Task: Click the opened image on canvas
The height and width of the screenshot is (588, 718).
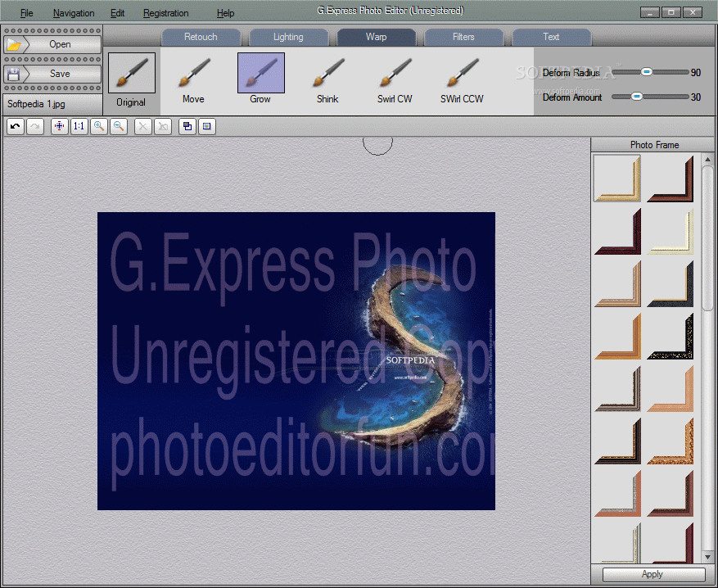Action: coord(296,361)
